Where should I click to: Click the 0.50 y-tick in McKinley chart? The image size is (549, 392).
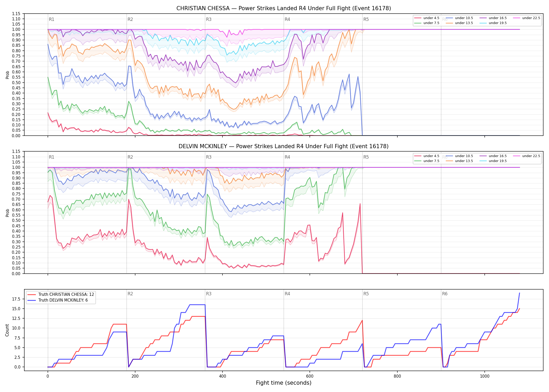pyautogui.click(x=16, y=221)
